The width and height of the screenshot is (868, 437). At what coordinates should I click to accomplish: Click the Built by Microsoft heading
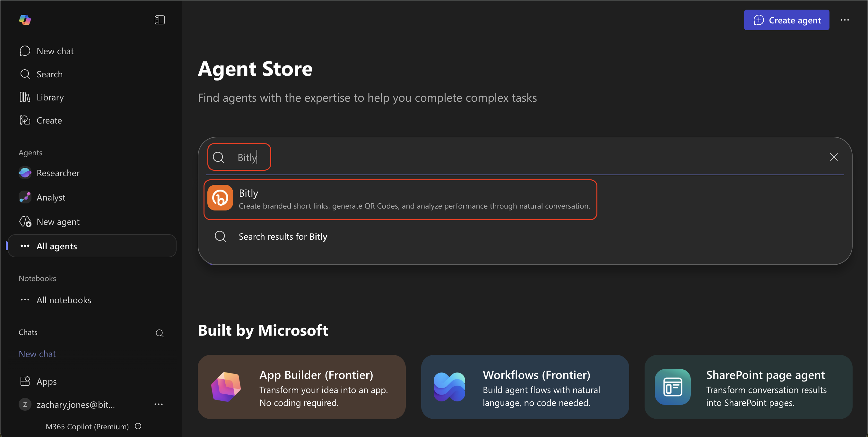pos(263,330)
